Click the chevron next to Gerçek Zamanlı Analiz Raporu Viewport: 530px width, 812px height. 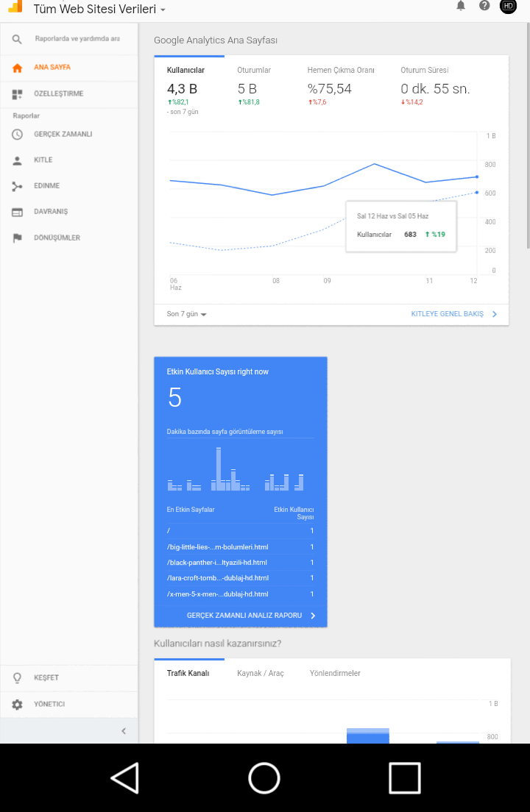[x=313, y=616]
